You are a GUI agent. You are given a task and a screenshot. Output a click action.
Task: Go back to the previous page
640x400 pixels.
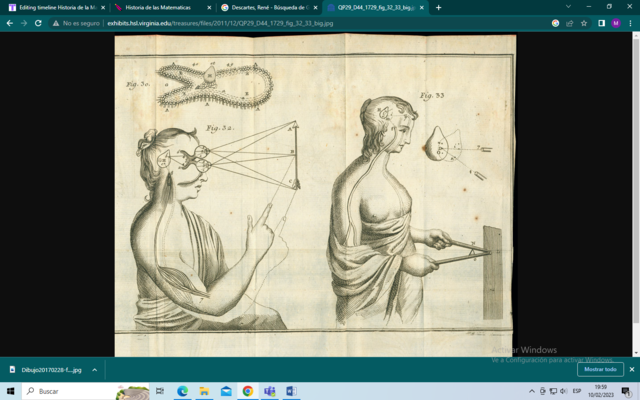tap(10, 23)
